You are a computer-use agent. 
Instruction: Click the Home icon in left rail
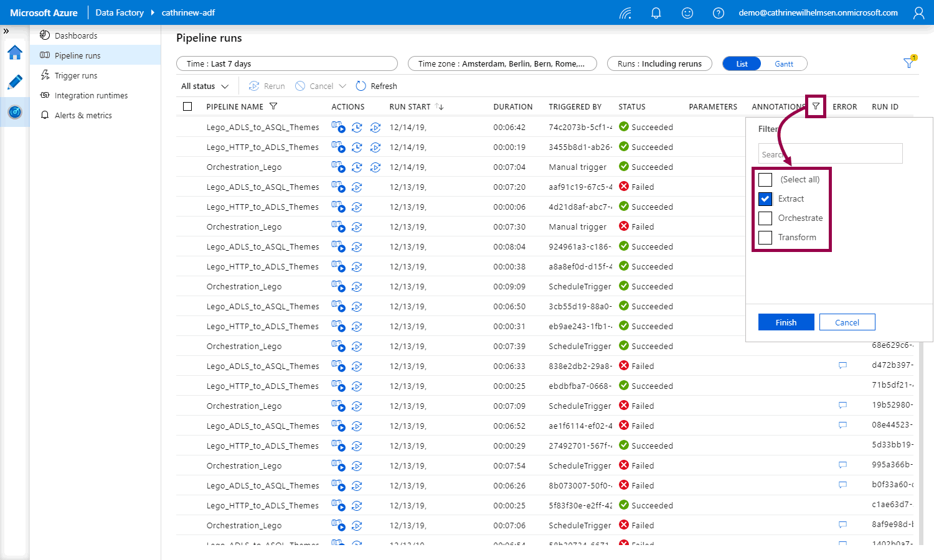click(15, 52)
